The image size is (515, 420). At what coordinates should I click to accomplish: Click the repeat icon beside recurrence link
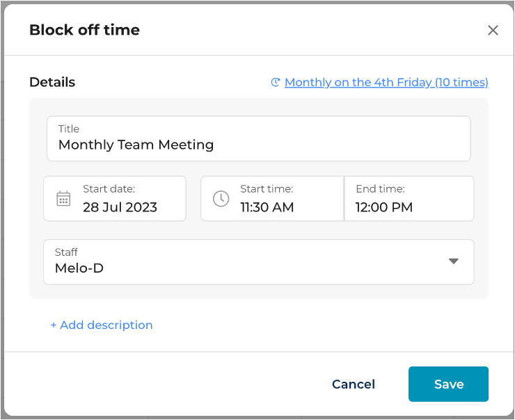click(x=275, y=82)
